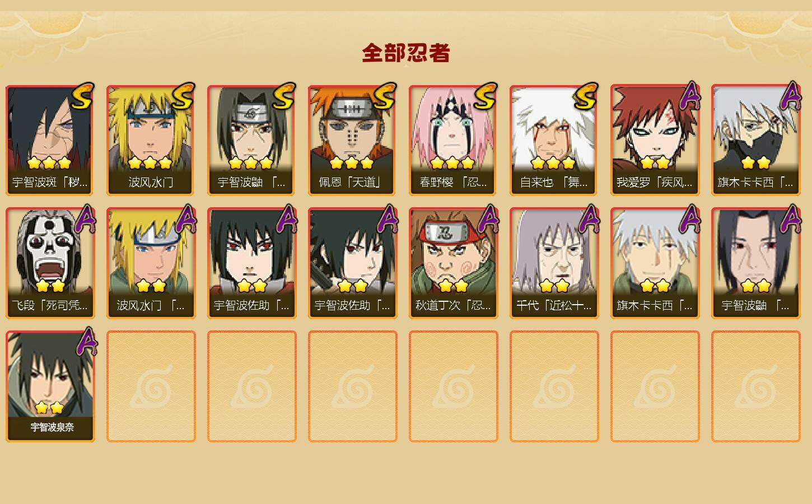Select the 宇智波泉奈 ninja card
Viewport: 812px width, 504px height.
pyautogui.click(x=50, y=386)
